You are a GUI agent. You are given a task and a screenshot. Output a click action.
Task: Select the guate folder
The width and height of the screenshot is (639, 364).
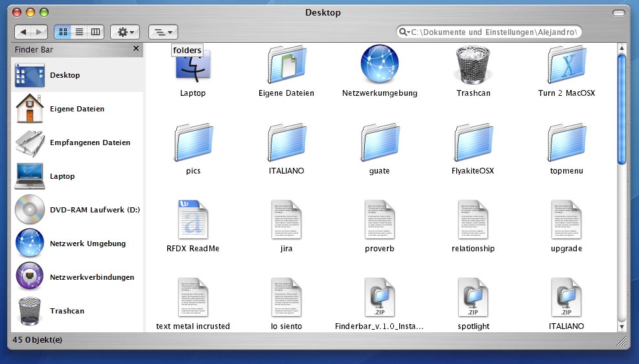click(x=380, y=142)
